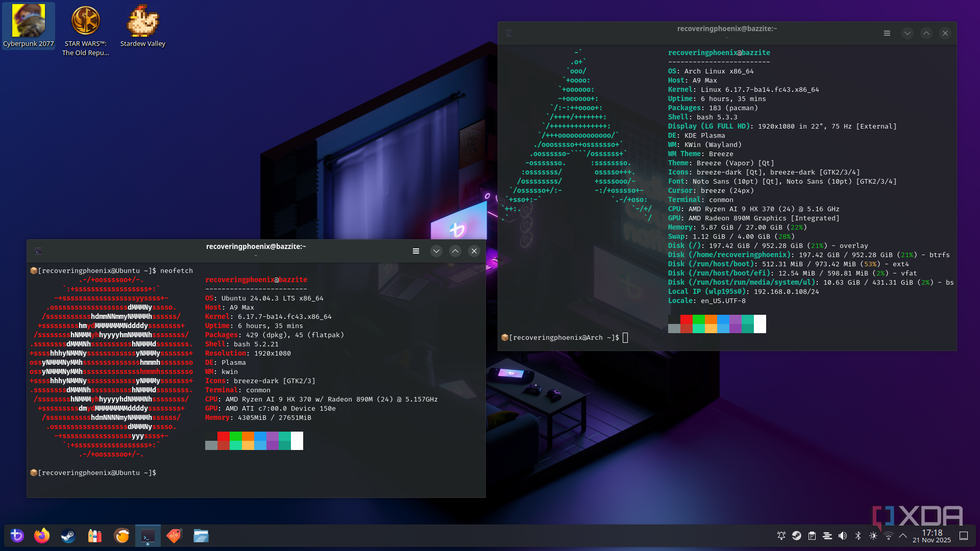Click 'Resolution: 1920x1080' in Ubuntu terminal
Screen dimensions: 980x551
coord(248,354)
